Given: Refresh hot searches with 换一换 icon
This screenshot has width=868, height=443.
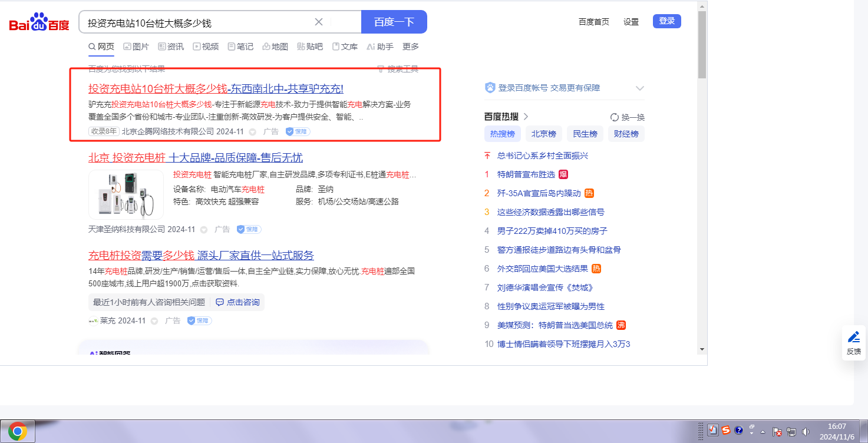Looking at the screenshot, I should [x=615, y=117].
